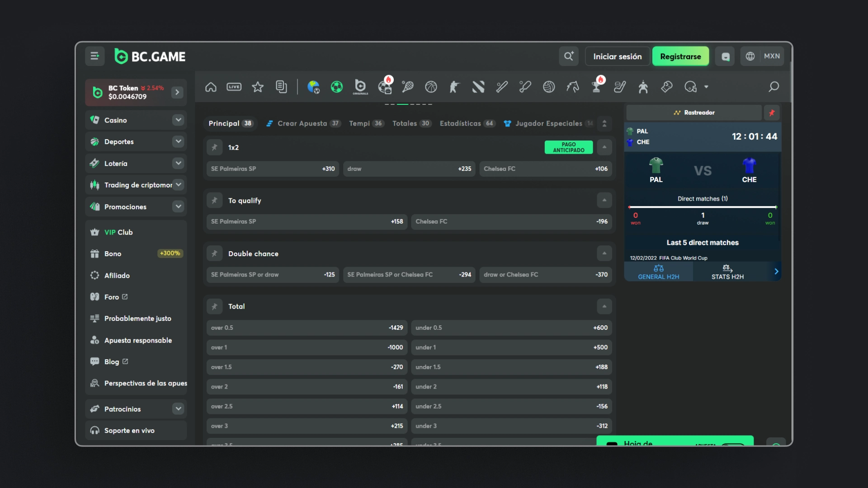The image size is (868, 488).
Task: Pin the Total market
Action: (215, 306)
